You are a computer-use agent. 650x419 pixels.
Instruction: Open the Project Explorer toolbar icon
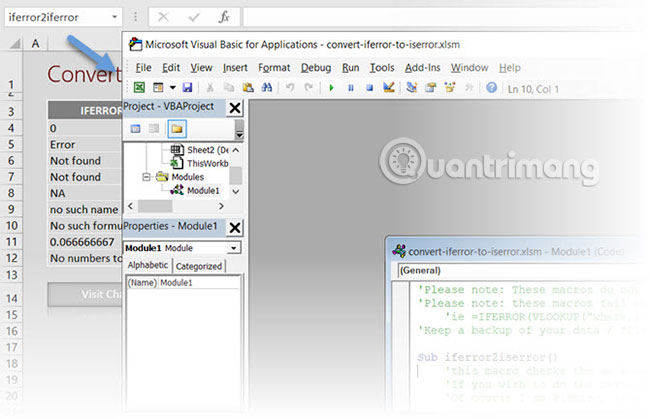pyautogui.click(x=412, y=87)
